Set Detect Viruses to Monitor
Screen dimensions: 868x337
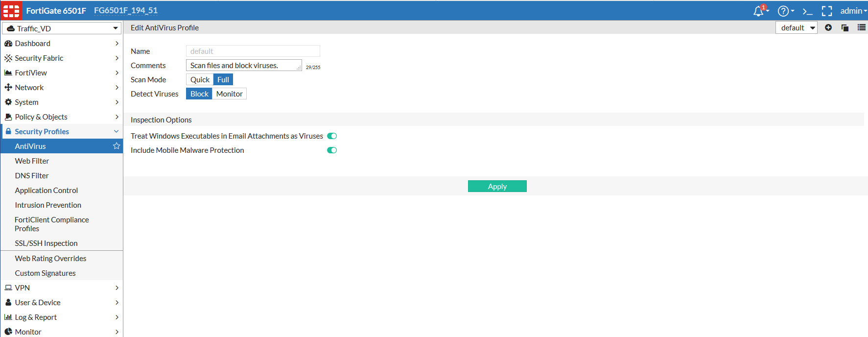230,94
